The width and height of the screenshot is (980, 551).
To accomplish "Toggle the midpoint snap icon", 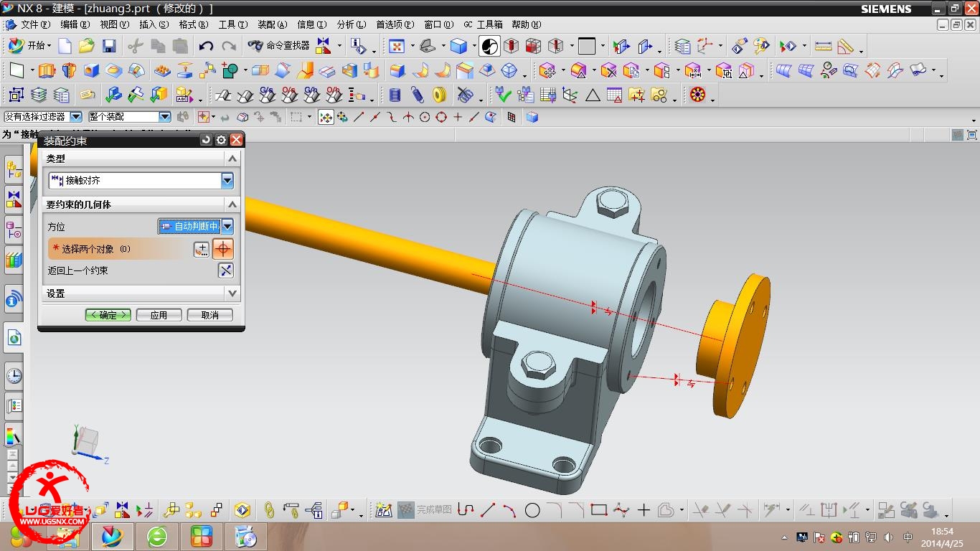I will pyautogui.click(x=375, y=117).
